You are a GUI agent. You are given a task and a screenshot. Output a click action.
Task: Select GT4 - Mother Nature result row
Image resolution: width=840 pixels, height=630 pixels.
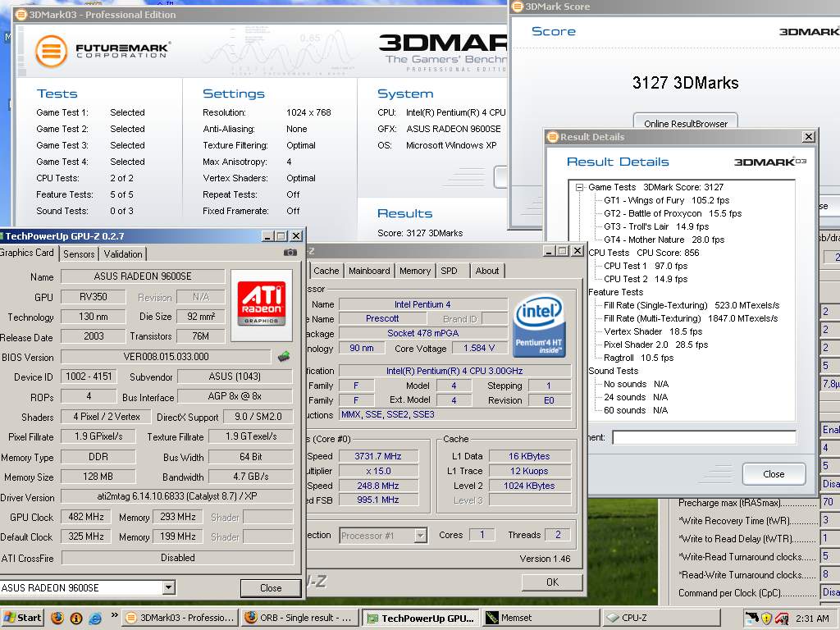tap(664, 240)
